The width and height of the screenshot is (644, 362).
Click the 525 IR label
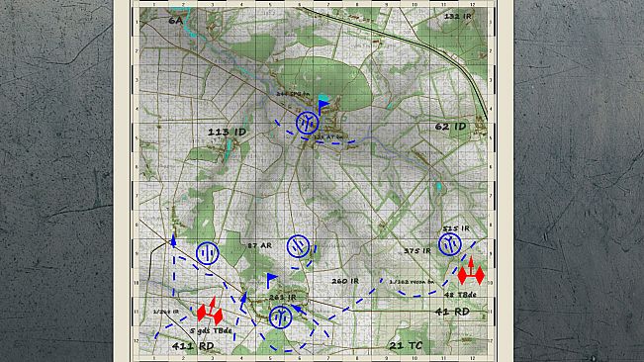pos(456,228)
